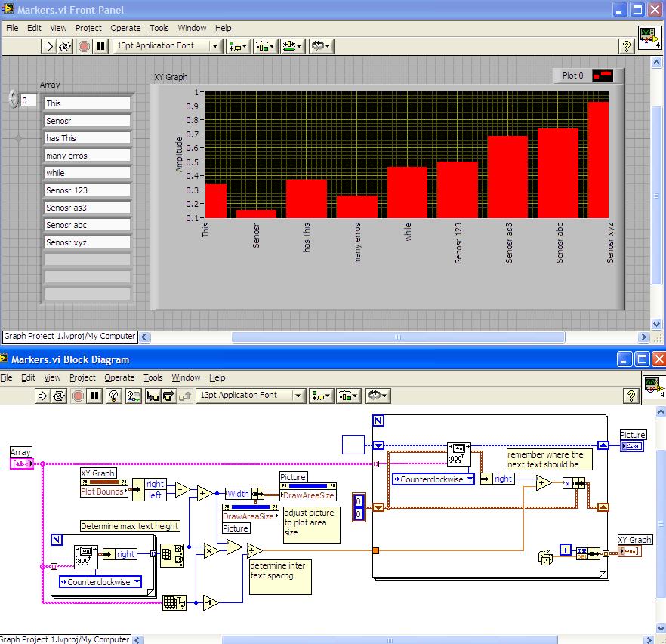Open Operate menu in Front Panel
The width and height of the screenshot is (666, 644).
click(x=125, y=28)
